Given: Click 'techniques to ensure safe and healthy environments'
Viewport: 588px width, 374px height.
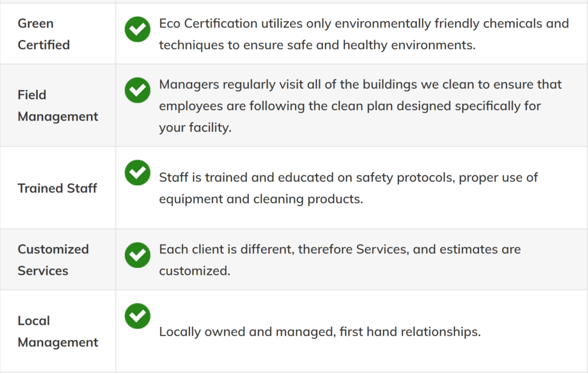Looking at the screenshot, I should [317, 45].
